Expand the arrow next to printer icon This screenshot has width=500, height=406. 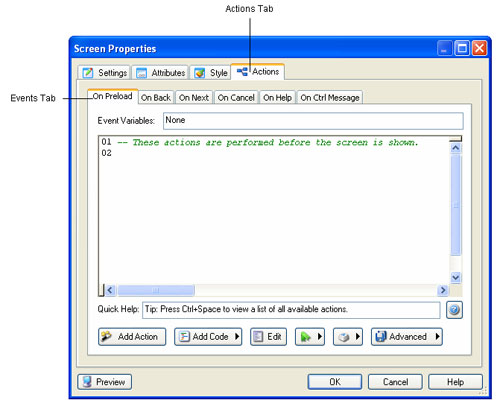point(357,337)
